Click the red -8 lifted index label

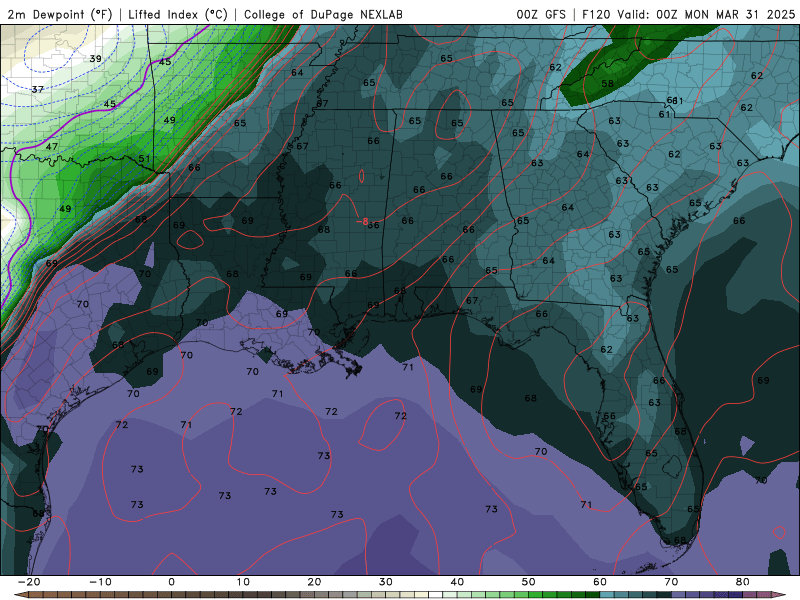point(362,221)
